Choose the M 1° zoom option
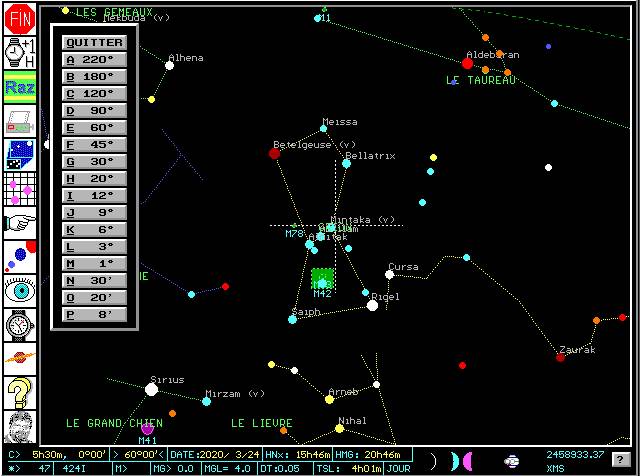Screen dimensions: 640x476 point(94,264)
